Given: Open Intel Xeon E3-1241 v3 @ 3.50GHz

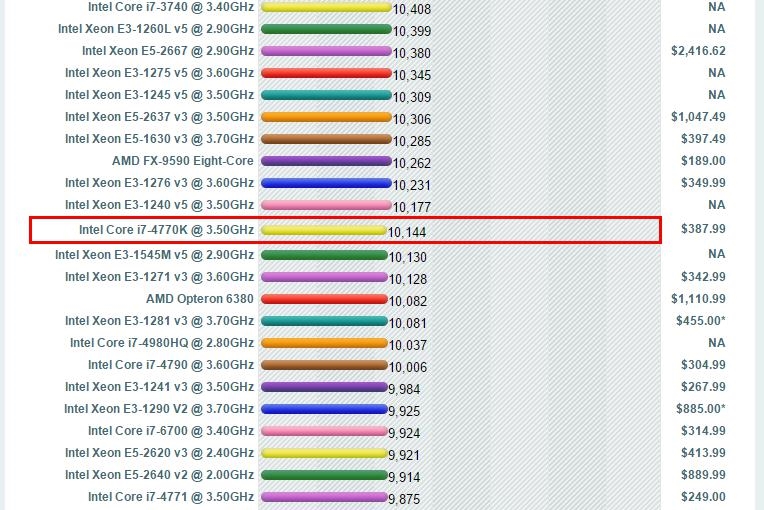Looking at the screenshot, I should (159, 387).
